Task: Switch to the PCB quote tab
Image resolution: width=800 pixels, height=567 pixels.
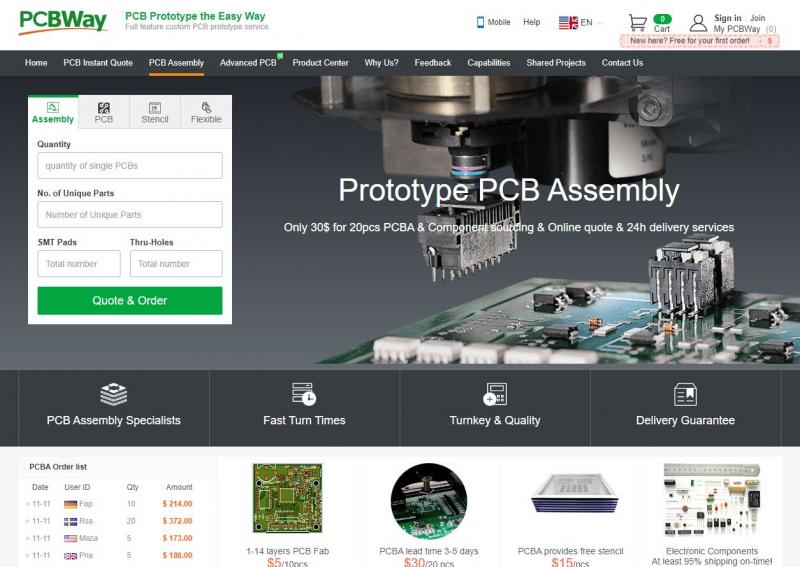Action: pyautogui.click(x=104, y=112)
